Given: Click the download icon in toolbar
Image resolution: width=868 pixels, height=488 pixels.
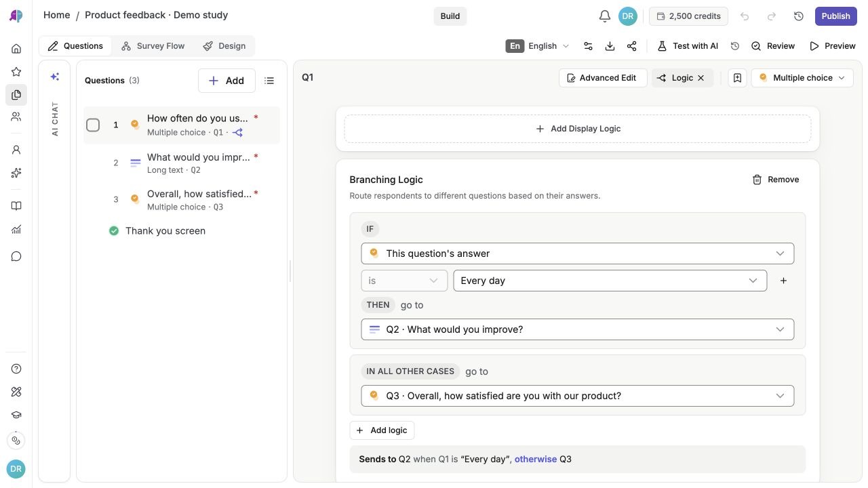Looking at the screenshot, I should [610, 46].
